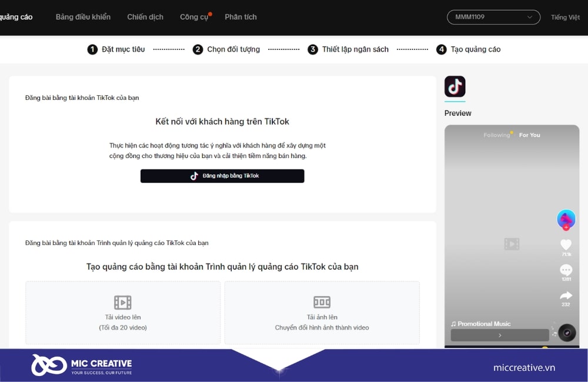The width and height of the screenshot is (588, 382).
Task: Click the Tải ảnh lên upload box
Action: (x=322, y=313)
